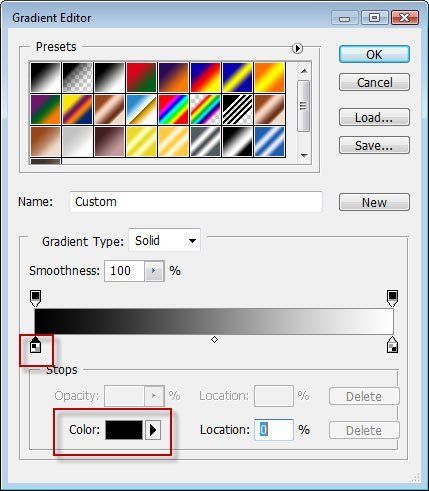Click the gradient midpoint diamond marker

(214, 340)
